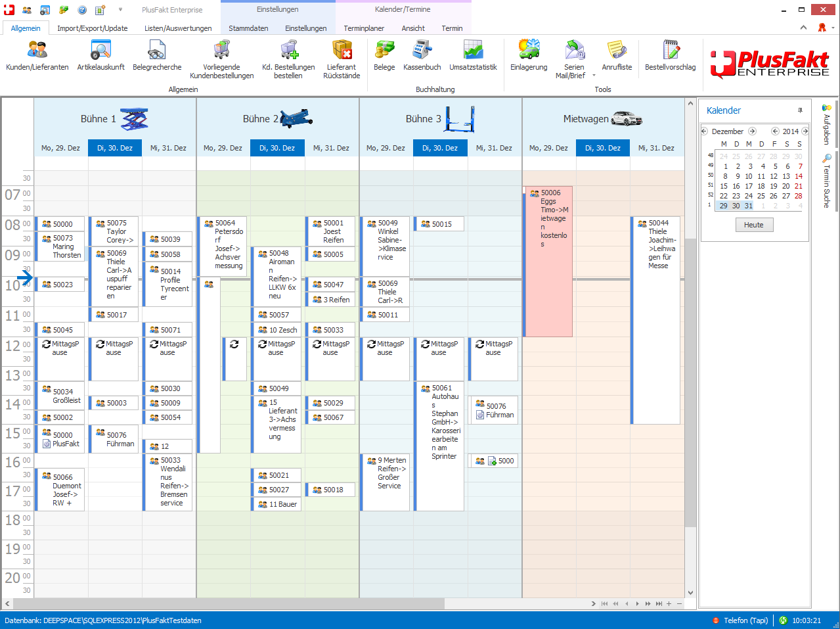Viewport: 840px width, 629px height.
Task: Open the Listen/Auswertungen tab
Action: coord(178,28)
